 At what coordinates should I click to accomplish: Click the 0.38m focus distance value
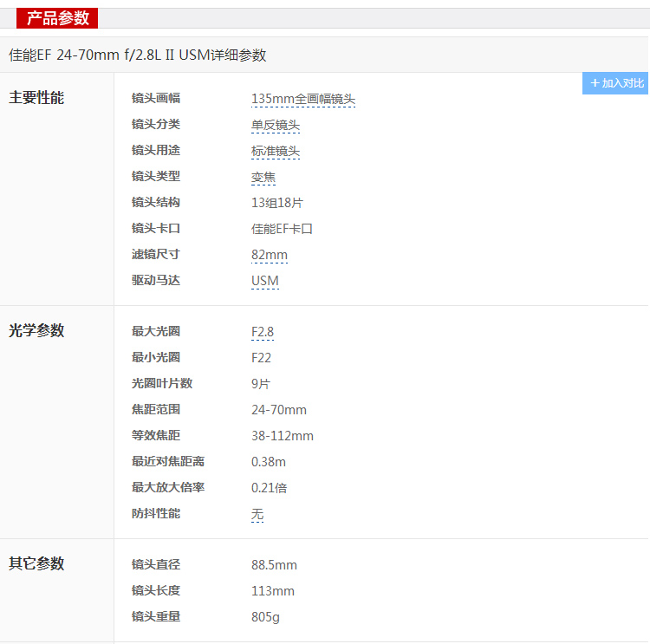click(269, 462)
